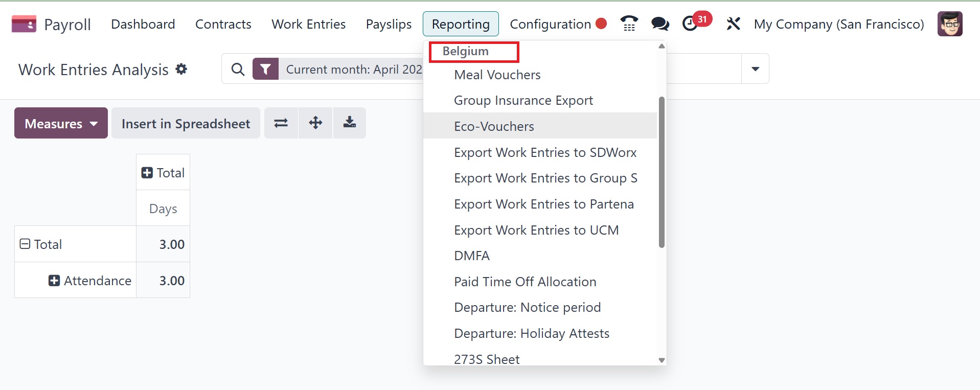This screenshot has width=980, height=390.
Task: Open the VoIP phone icon
Action: [629, 24]
